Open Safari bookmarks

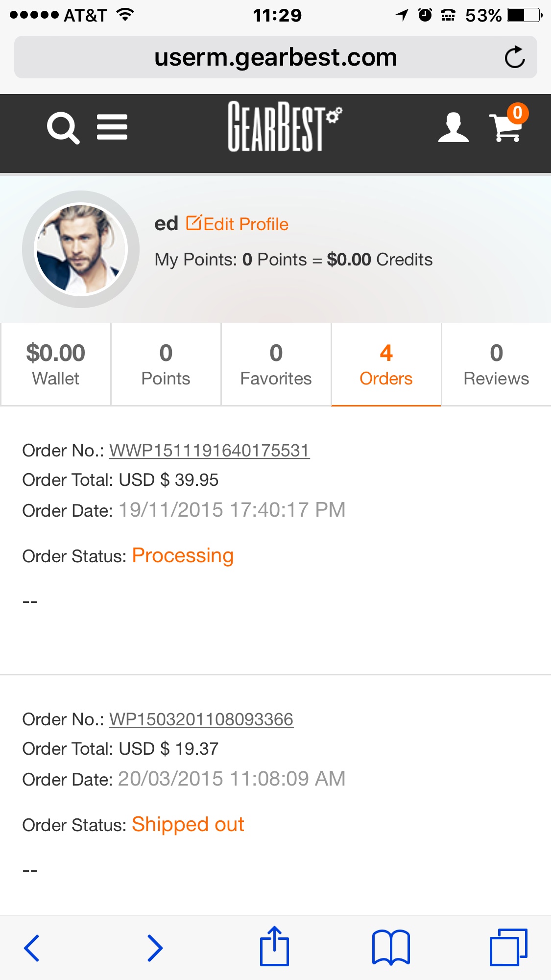click(x=391, y=948)
